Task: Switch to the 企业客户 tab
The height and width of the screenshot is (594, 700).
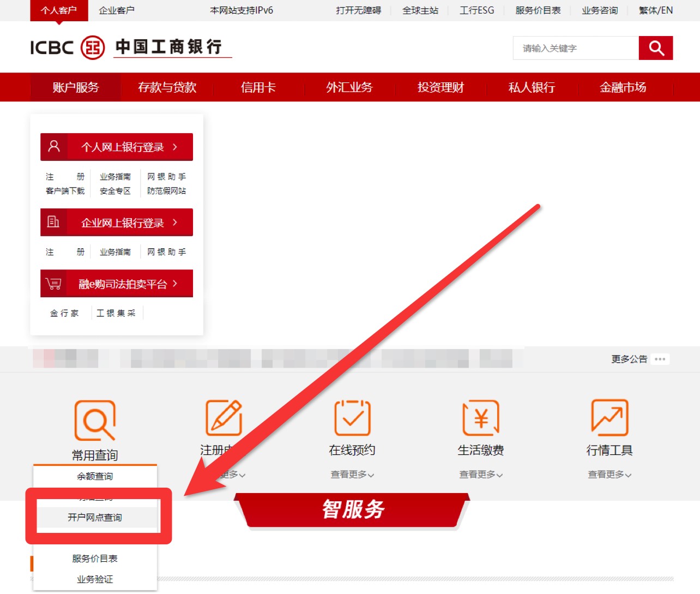Action: [116, 10]
